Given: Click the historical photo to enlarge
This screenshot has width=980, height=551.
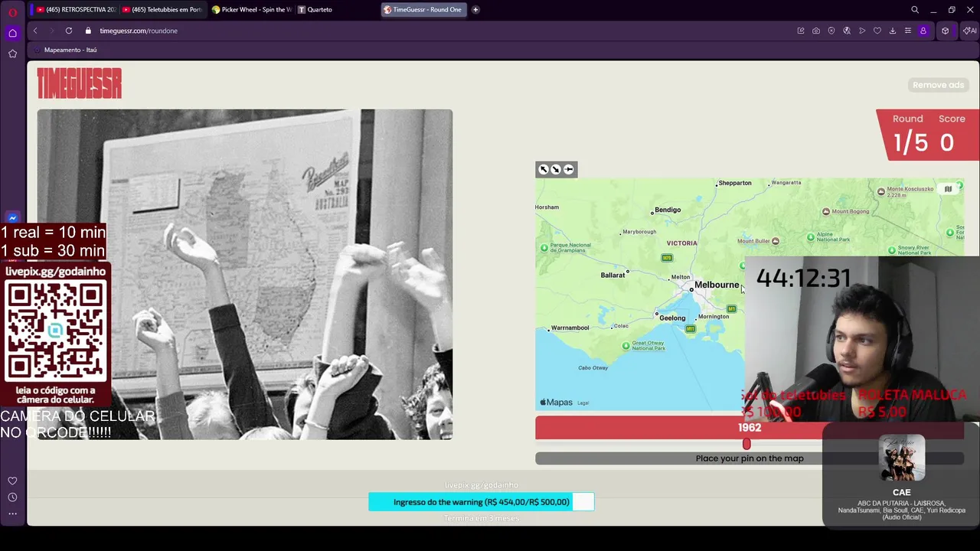Looking at the screenshot, I should (x=245, y=274).
